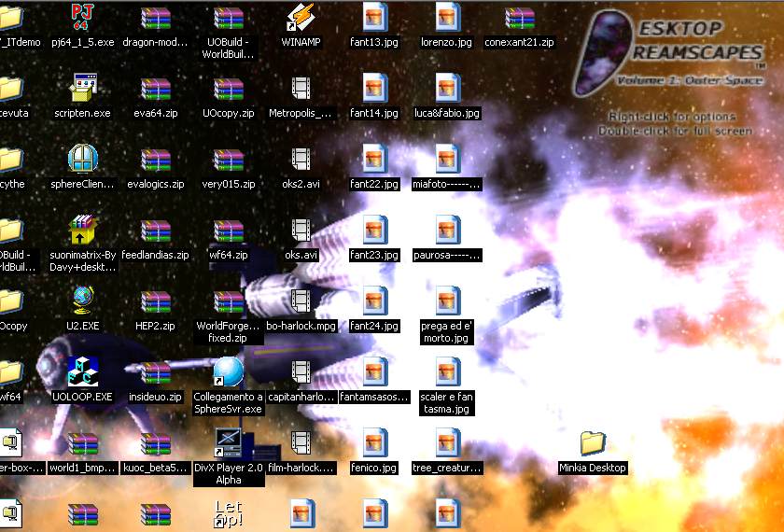Open the suonimatrix archive icon
This screenshot has height=532, width=784.
(82, 230)
